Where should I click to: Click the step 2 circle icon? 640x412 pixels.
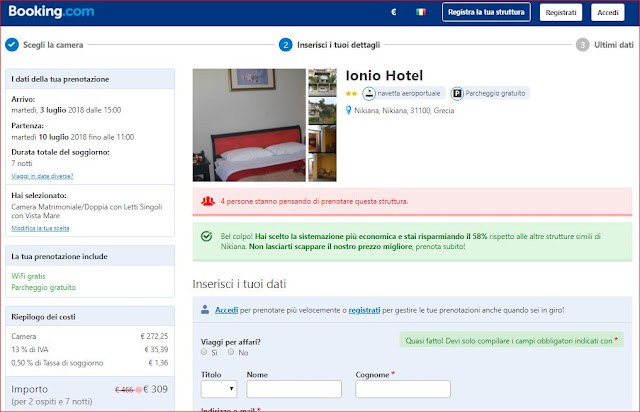(286, 45)
